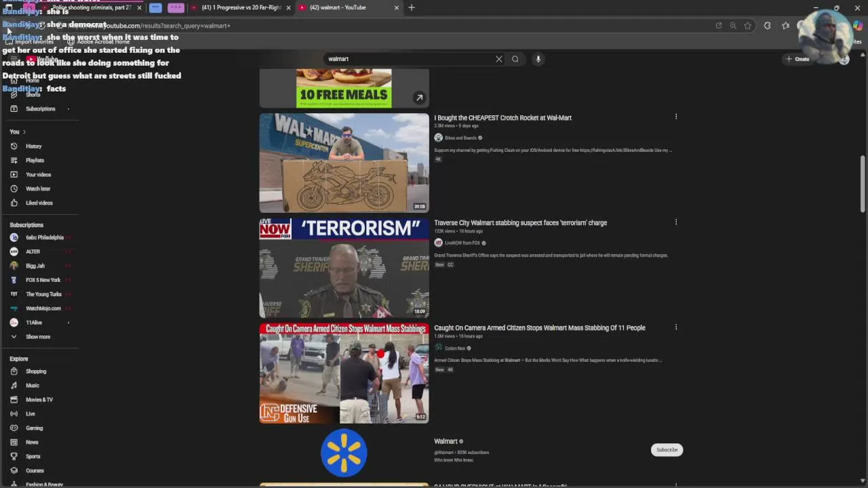Click the Walmart channel logo
The image size is (868, 488).
tap(344, 453)
